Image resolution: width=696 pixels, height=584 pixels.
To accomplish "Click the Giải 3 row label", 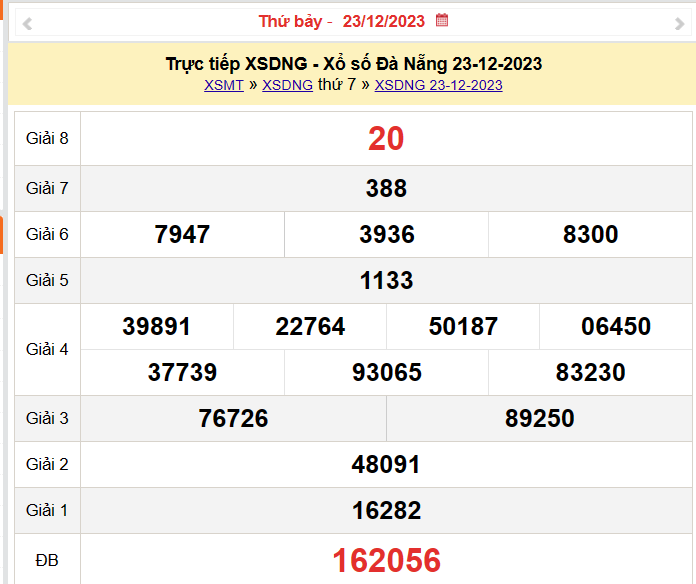I will 47,418.
